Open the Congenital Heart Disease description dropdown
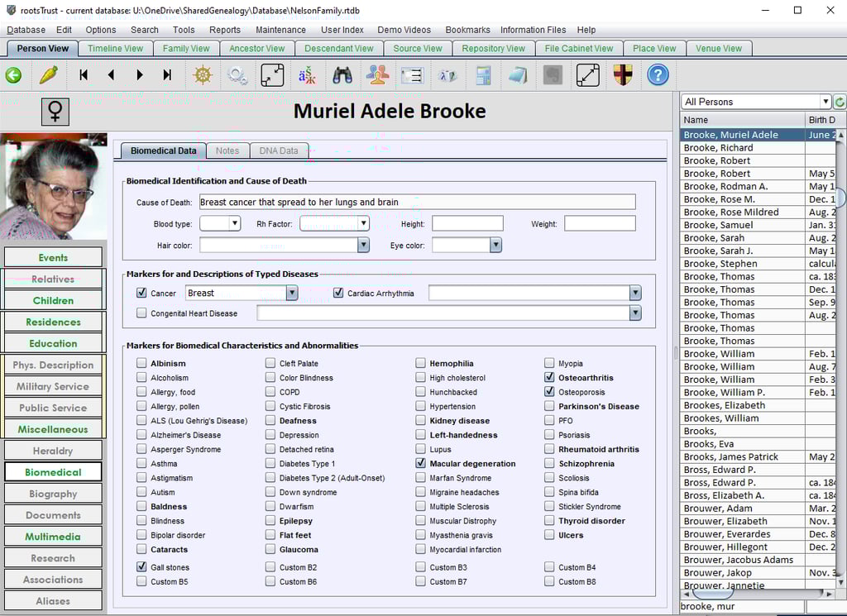 [x=635, y=313]
